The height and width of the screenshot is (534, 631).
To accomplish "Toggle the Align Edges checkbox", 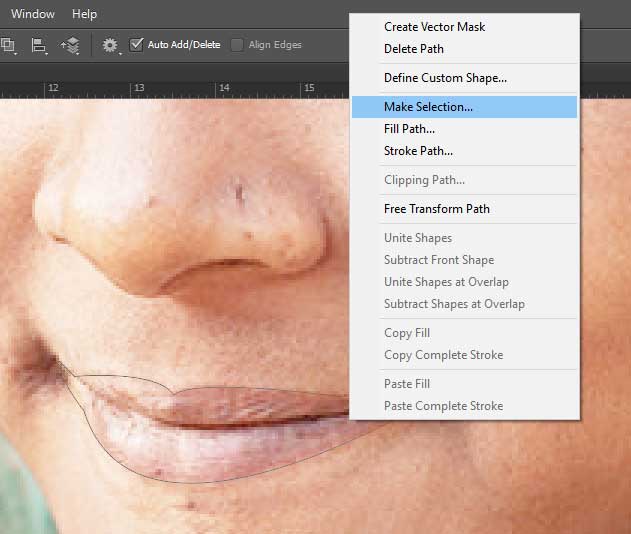I will click(x=237, y=45).
